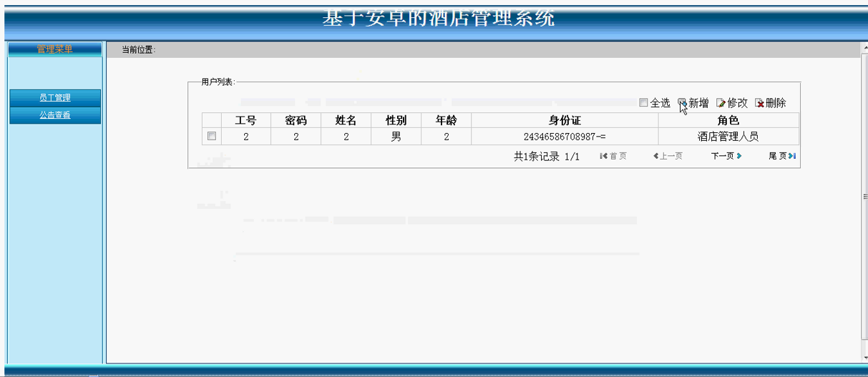Open 公告查看 in the sidebar menu
This screenshot has width=868, height=377.
tap(55, 115)
